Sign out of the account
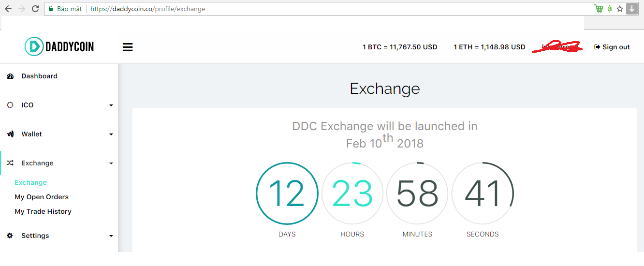Viewport: 644px width, 266px height. pyautogui.click(x=612, y=47)
